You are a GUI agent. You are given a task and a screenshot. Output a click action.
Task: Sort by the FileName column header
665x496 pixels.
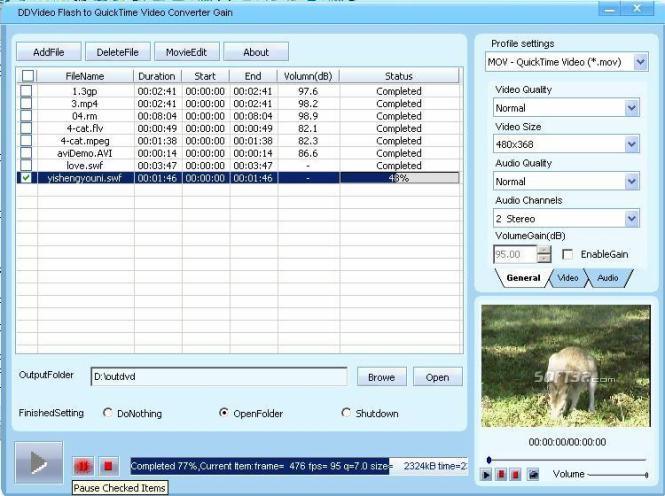pos(85,76)
